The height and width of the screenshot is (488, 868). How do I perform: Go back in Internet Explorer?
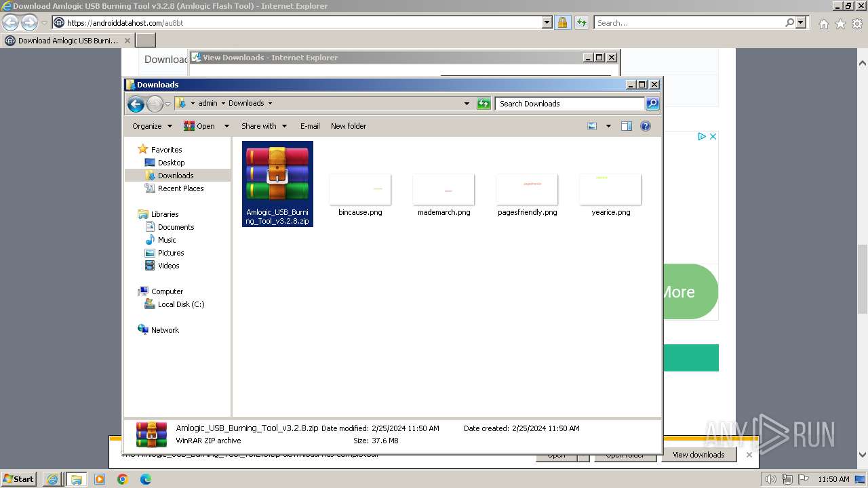tap(10, 23)
